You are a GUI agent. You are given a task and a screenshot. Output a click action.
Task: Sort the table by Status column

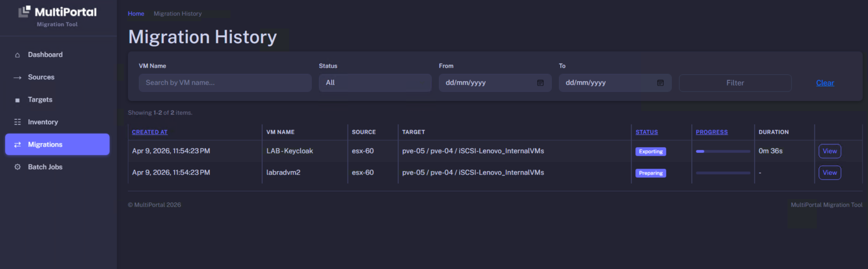[x=646, y=132]
